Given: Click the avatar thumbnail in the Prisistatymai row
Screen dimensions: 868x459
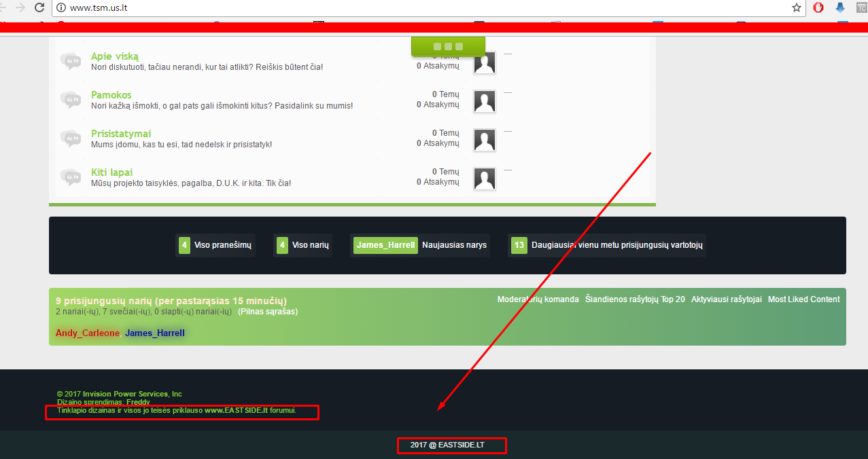Looking at the screenshot, I should click(x=484, y=141).
